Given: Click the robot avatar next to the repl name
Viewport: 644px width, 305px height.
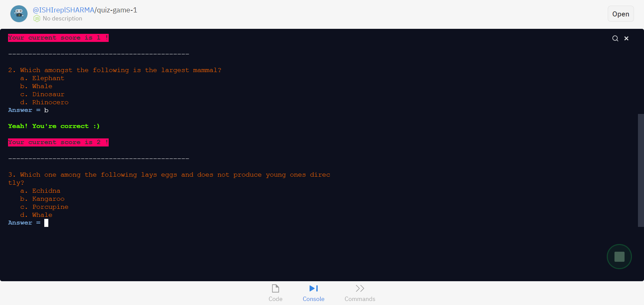Looking at the screenshot, I should point(19,14).
